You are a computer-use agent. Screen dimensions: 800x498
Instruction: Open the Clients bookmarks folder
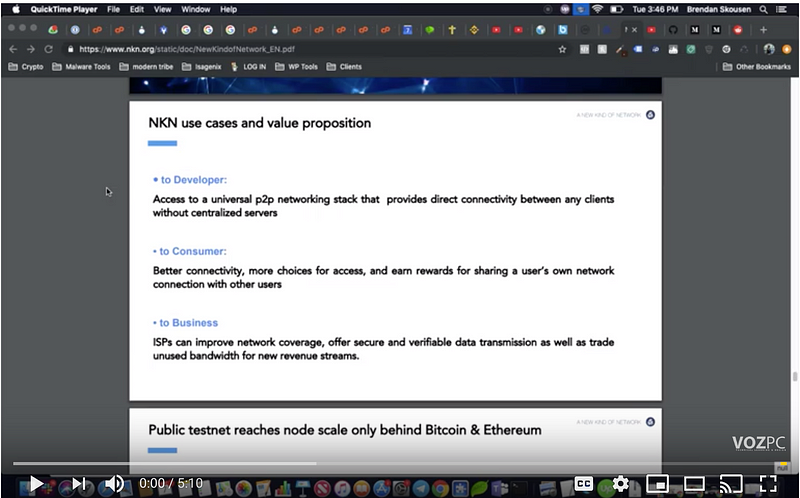click(x=344, y=67)
